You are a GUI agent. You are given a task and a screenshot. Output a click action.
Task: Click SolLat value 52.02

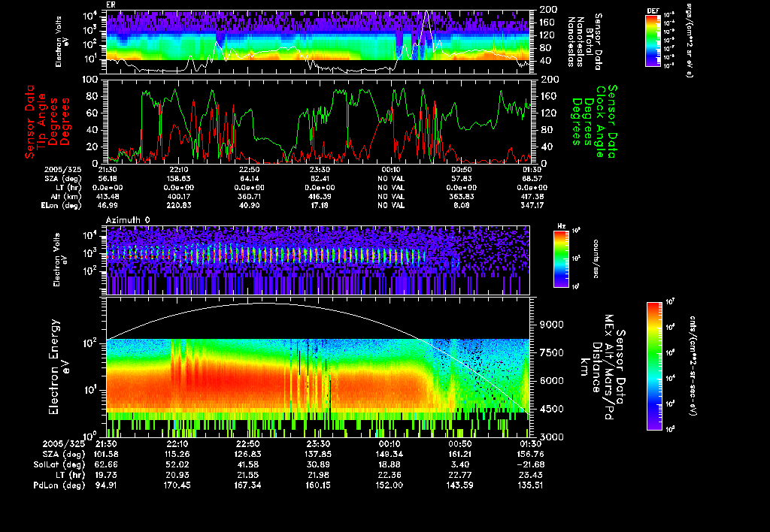(177, 465)
